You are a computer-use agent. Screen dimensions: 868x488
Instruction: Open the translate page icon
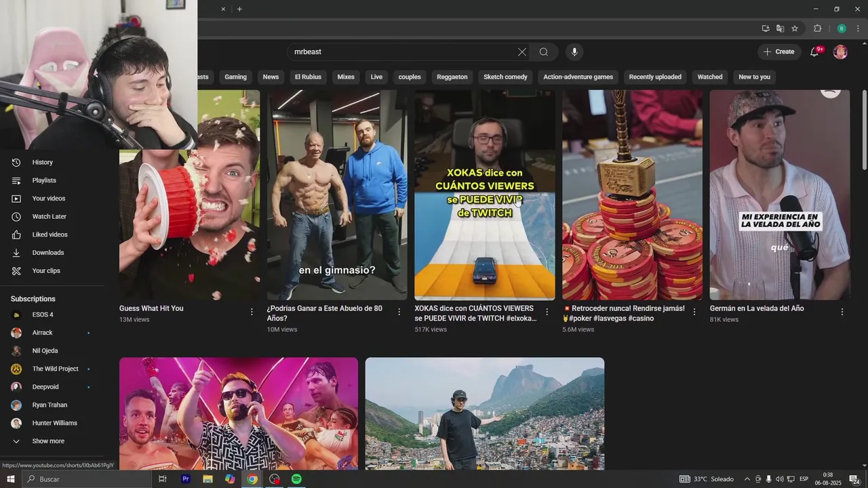[x=780, y=28]
